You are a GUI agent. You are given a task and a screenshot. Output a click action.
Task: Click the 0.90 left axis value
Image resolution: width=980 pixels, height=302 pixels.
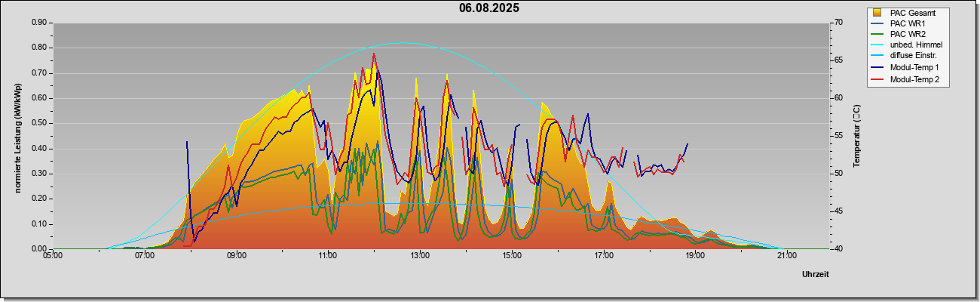[39, 23]
